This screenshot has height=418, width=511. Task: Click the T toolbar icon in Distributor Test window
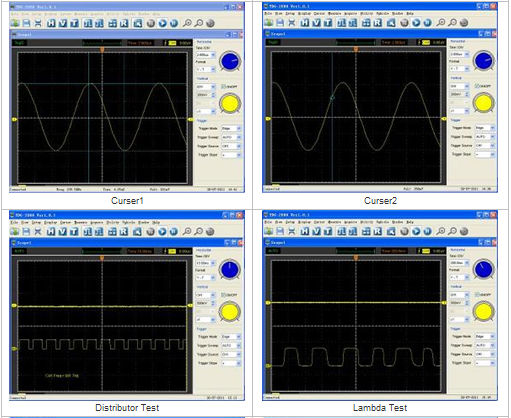pos(74,231)
